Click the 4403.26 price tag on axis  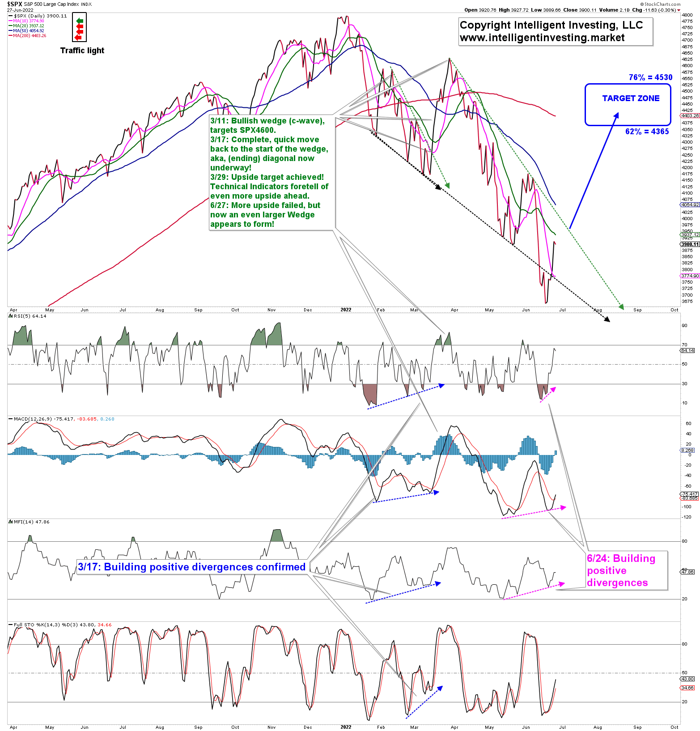pyautogui.click(x=690, y=115)
